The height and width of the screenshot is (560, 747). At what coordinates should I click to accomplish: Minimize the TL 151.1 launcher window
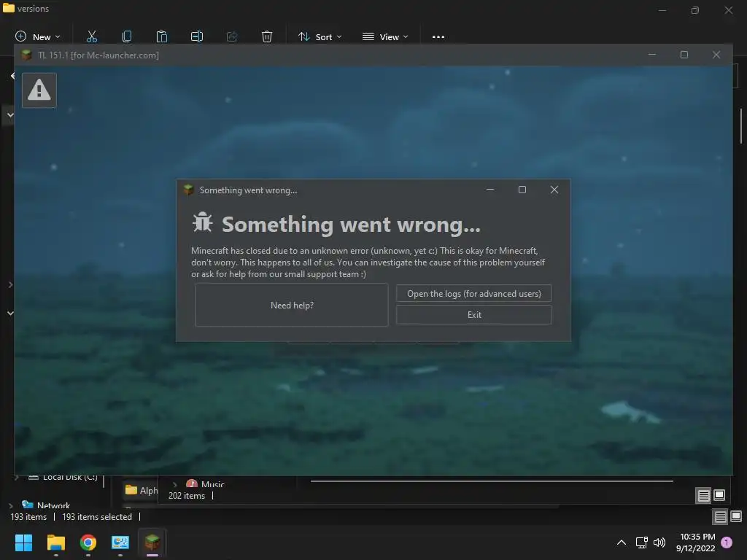(652, 55)
